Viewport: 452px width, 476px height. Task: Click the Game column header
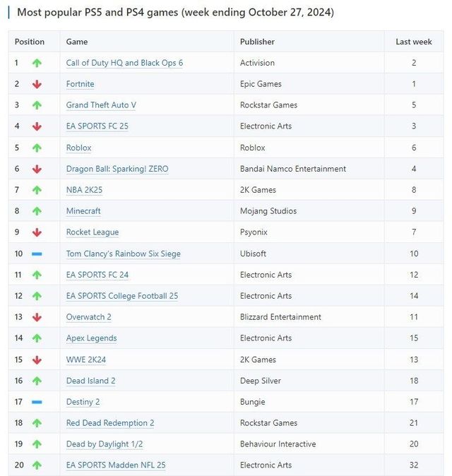[77, 42]
